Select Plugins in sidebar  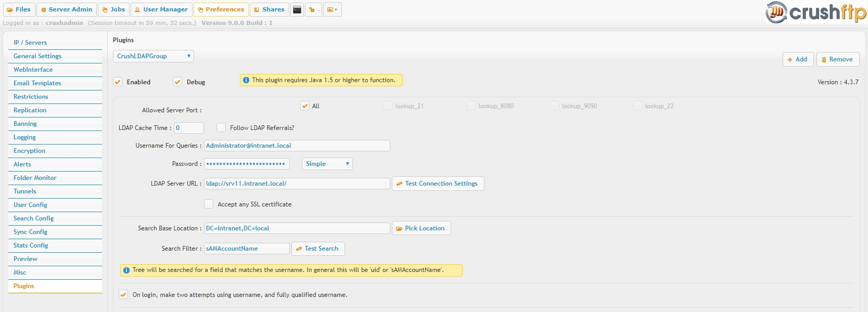pyautogui.click(x=55, y=286)
